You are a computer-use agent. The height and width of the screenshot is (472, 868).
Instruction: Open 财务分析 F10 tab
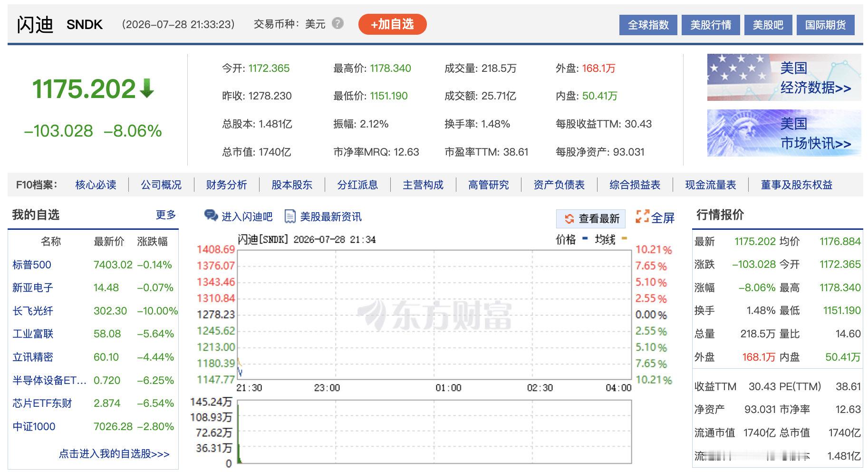coord(227,185)
